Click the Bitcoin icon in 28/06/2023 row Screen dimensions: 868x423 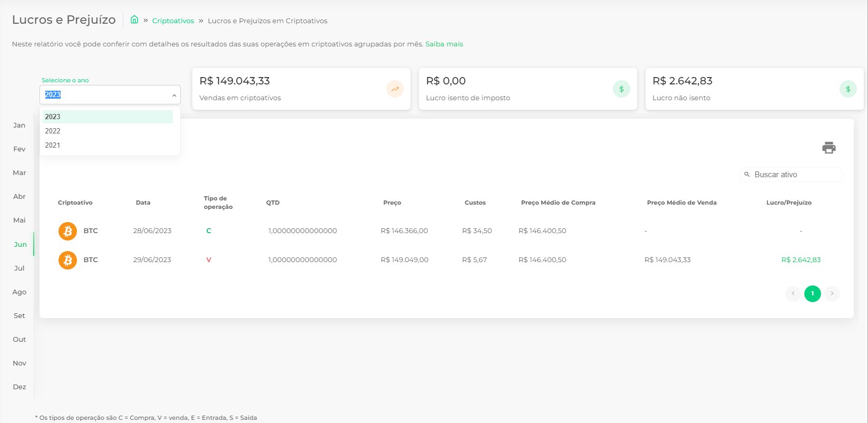[x=67, y=231]
